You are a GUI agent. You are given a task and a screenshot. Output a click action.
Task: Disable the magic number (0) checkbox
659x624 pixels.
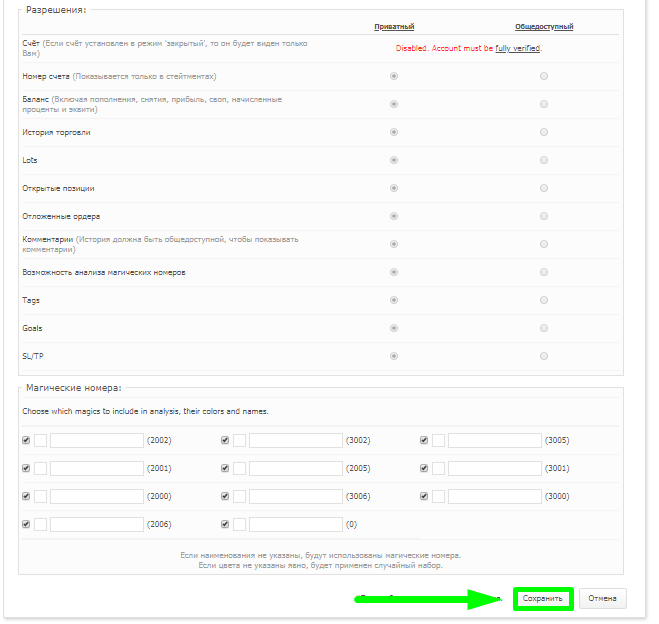(x=225, y=524)
